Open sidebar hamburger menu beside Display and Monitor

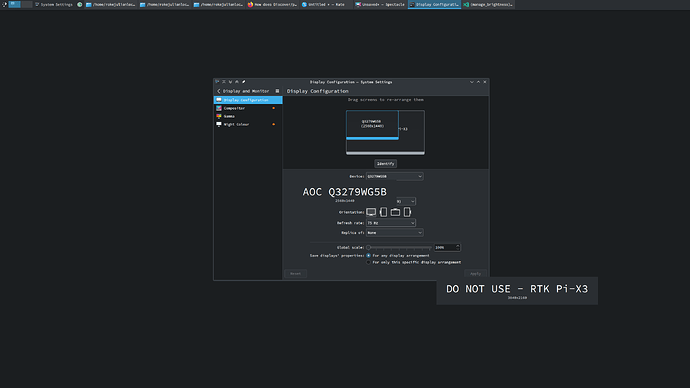pos(277,91)
